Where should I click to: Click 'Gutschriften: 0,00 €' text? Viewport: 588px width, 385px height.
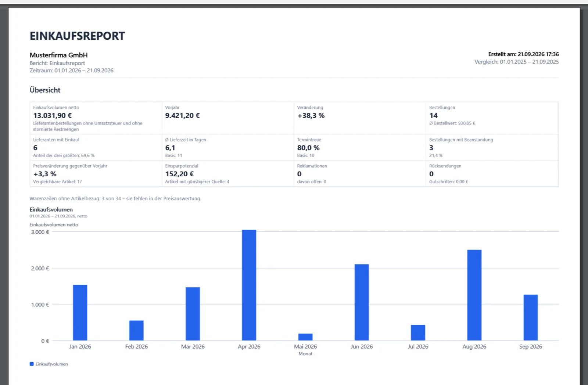(449, 181)
